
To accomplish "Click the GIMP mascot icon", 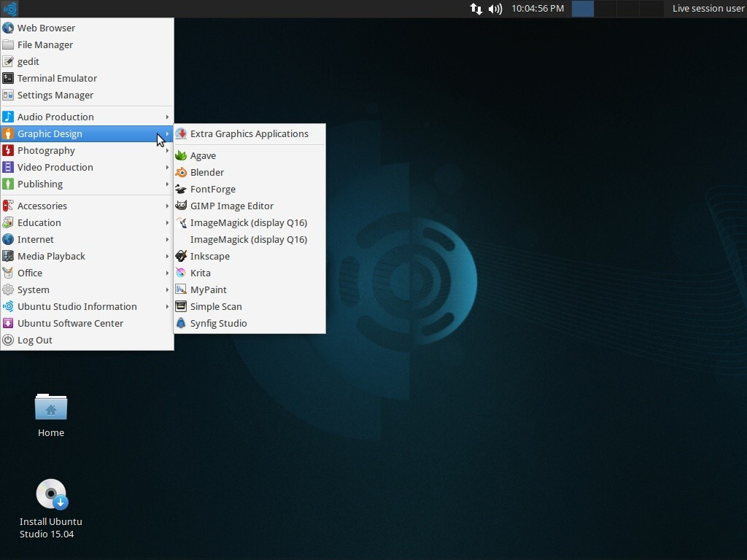I will (x=181, y=206).
